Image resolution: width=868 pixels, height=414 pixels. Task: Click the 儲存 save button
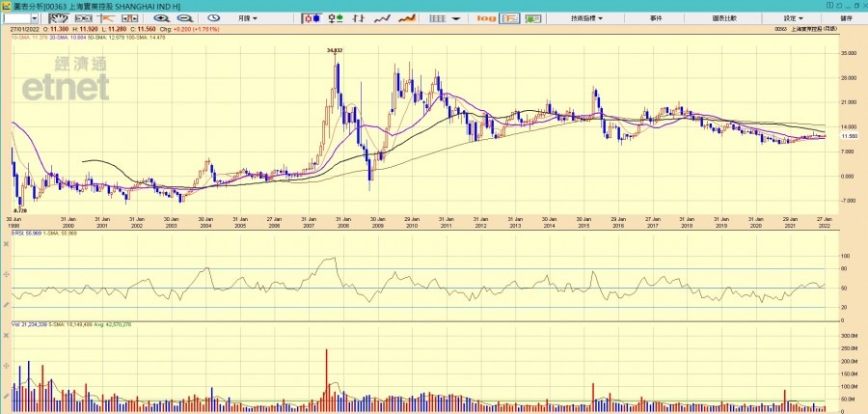click(846, 18)
